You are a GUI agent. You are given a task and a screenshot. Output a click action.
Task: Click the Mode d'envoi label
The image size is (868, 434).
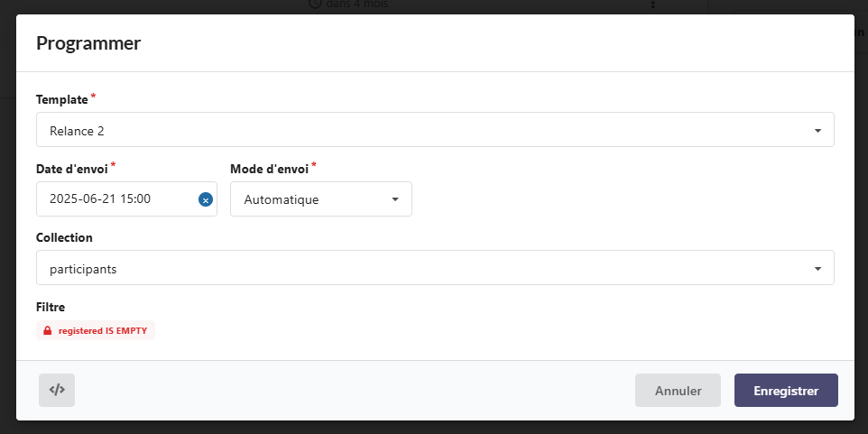[x=269, y=169]
